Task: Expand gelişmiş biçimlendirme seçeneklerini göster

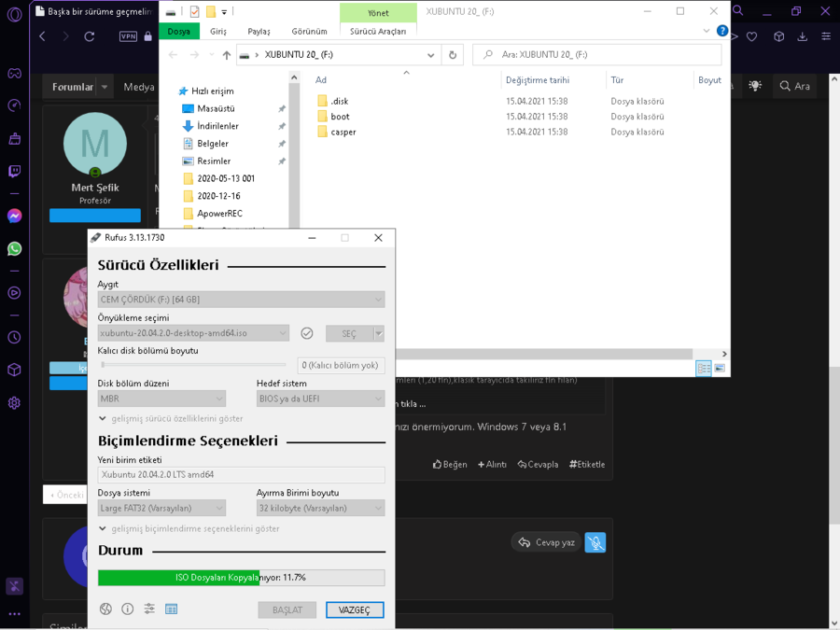Action: pyautogui.click(x=189, y=529)
